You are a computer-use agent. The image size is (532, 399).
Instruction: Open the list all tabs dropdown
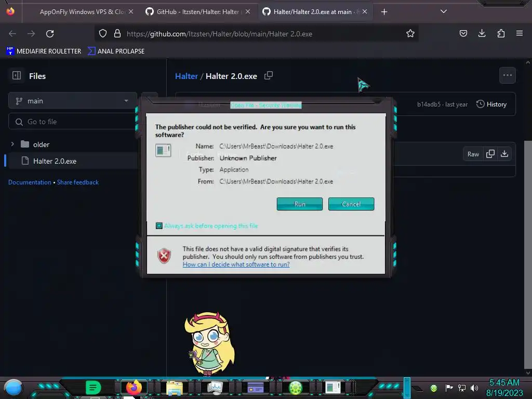pos(444,11)
